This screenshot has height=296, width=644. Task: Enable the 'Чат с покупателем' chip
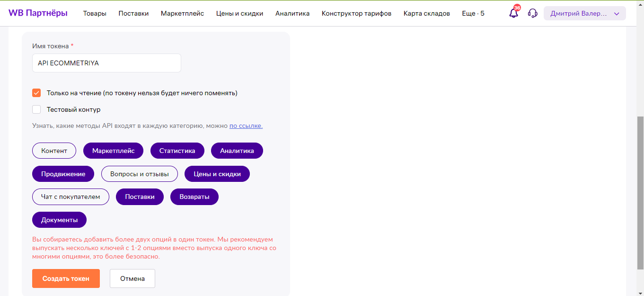click(x=71, y=197)
